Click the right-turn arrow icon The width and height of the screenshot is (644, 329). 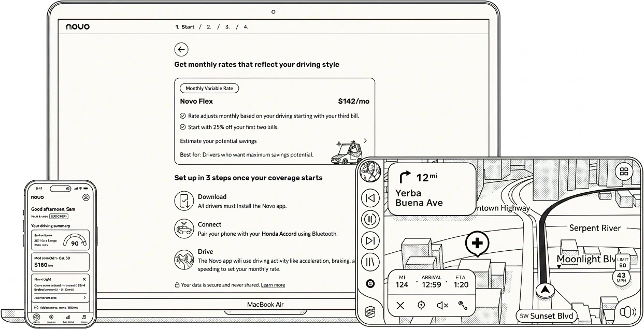tap(405, 178)
